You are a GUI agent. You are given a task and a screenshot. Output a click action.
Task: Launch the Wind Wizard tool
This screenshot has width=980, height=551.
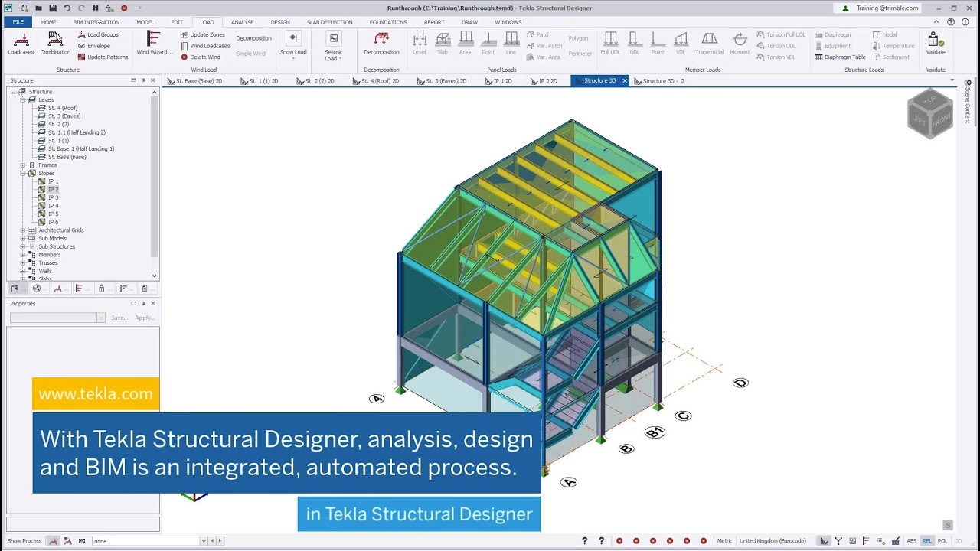point(154,44)
